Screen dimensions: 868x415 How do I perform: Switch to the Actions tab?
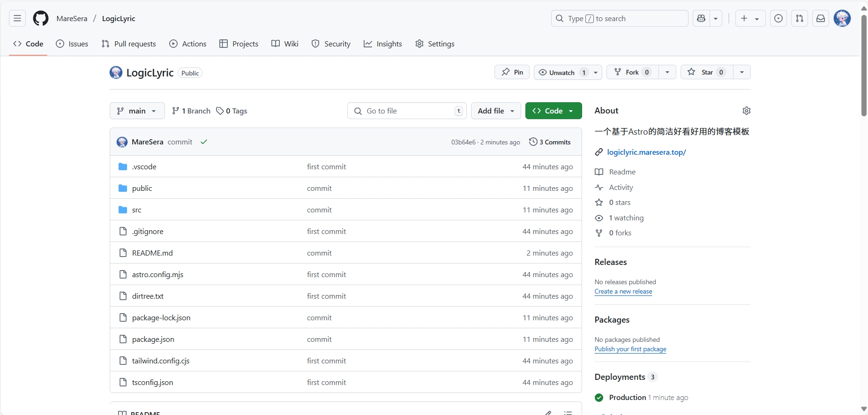tap(188, 44)
